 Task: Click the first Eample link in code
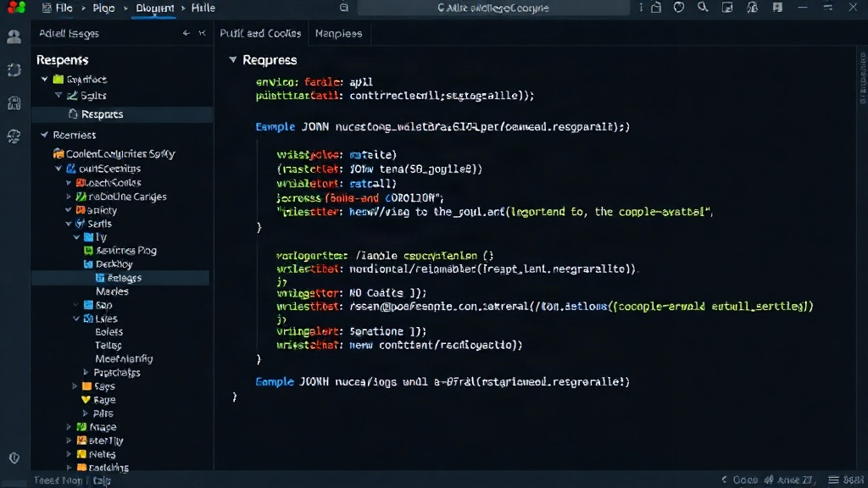pyautogui.click(x=275, y=127)
